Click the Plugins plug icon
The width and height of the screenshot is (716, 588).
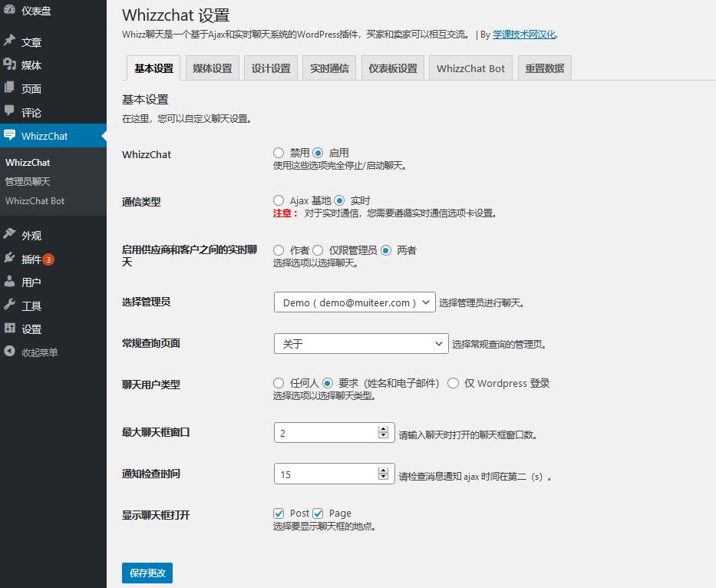tap(9, 258)
